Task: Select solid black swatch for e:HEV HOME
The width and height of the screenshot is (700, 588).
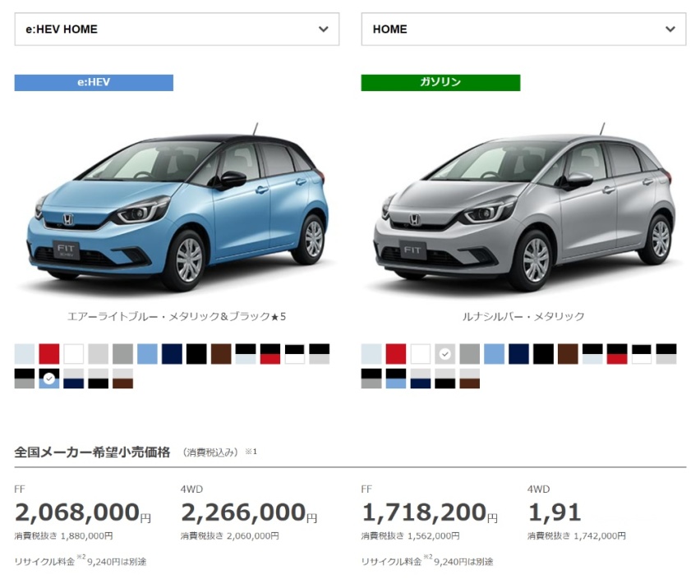Action: coord(196,354)
